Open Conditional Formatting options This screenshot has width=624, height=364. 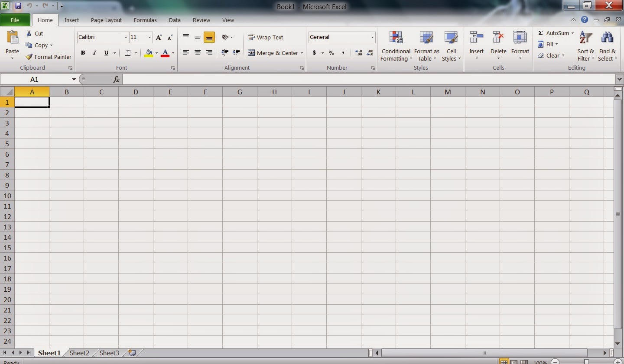[396, 46]
